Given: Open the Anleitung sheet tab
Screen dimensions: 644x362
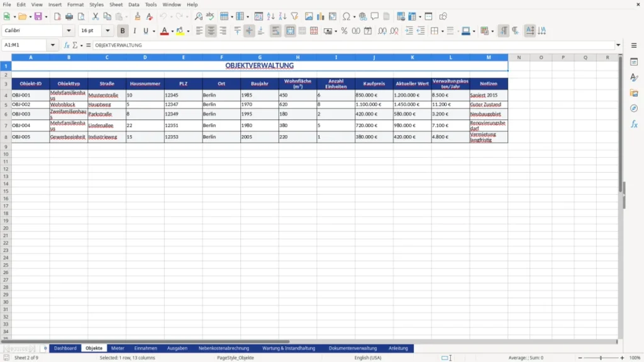Looking at the screenshot, I should coord(398,348).
